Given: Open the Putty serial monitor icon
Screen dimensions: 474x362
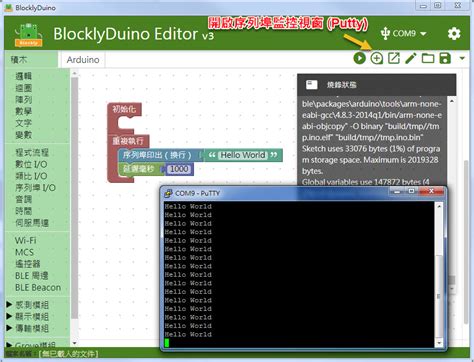Looking at the screenshot, I should (377, 58).
